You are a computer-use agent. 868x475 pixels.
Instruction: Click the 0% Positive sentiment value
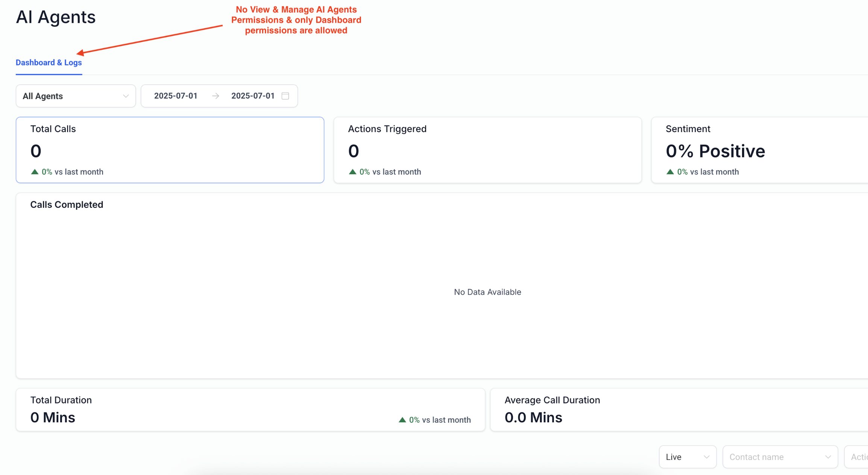[x=715, y=151]
